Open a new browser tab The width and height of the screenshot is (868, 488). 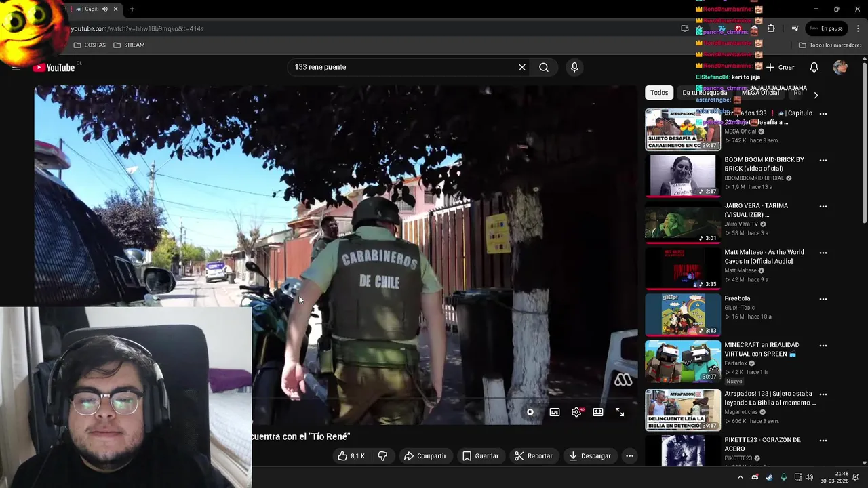pos(132,9)
